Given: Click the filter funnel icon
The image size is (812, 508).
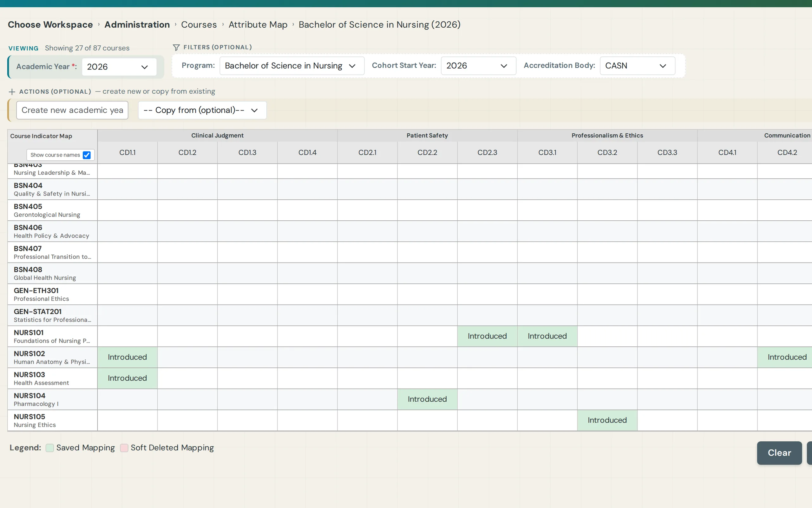Looking at the screenshot, I should click(x=176, y=47).
